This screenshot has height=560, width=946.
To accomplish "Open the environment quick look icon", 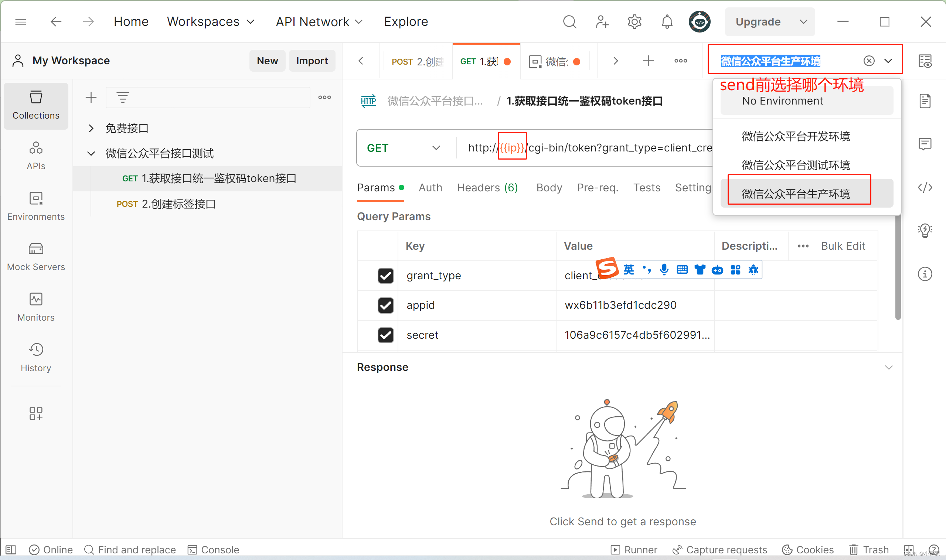I will (925, 61).
